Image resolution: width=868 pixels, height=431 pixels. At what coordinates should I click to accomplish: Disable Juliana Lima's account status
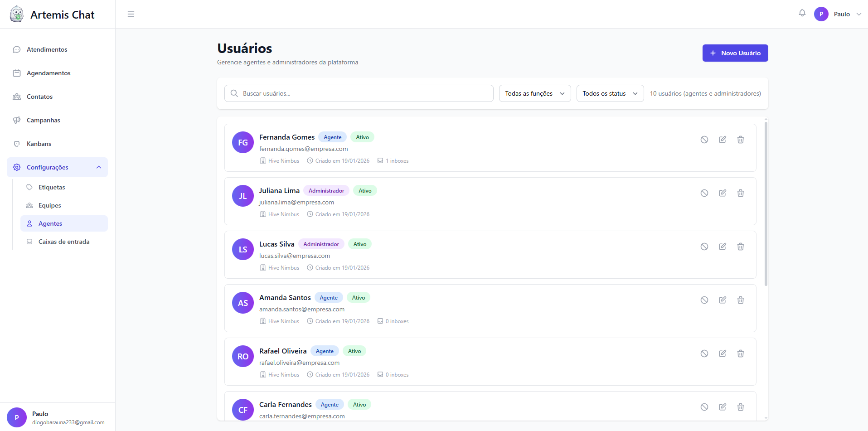[704, 193]
